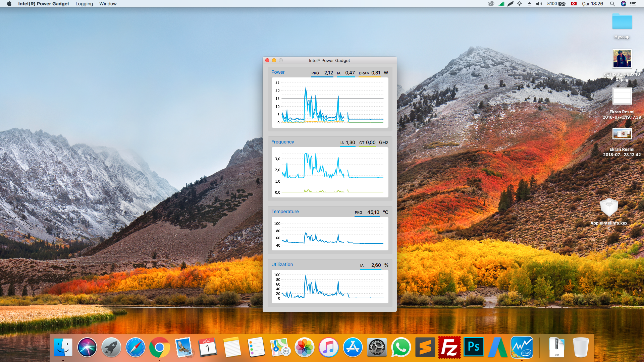The image size is (644, 362).
Task: Click the Apple menu icon
Action: click(x=9, y=4)
